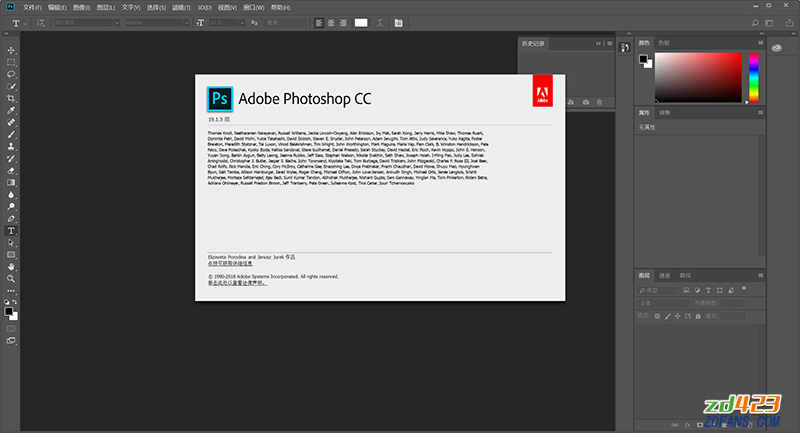Change the screen mode
Screen dimensions: 800x433
tap(11, 341)
